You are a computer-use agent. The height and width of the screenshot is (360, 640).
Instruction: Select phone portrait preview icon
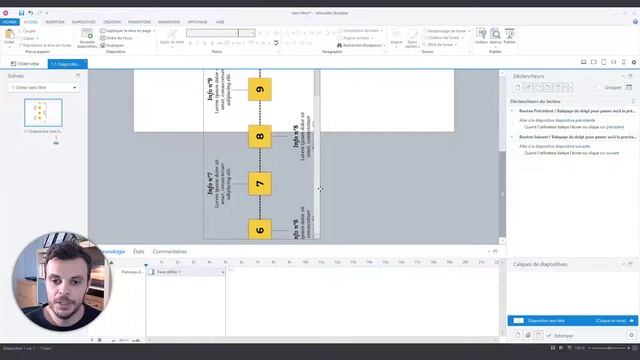click(623, 62)
